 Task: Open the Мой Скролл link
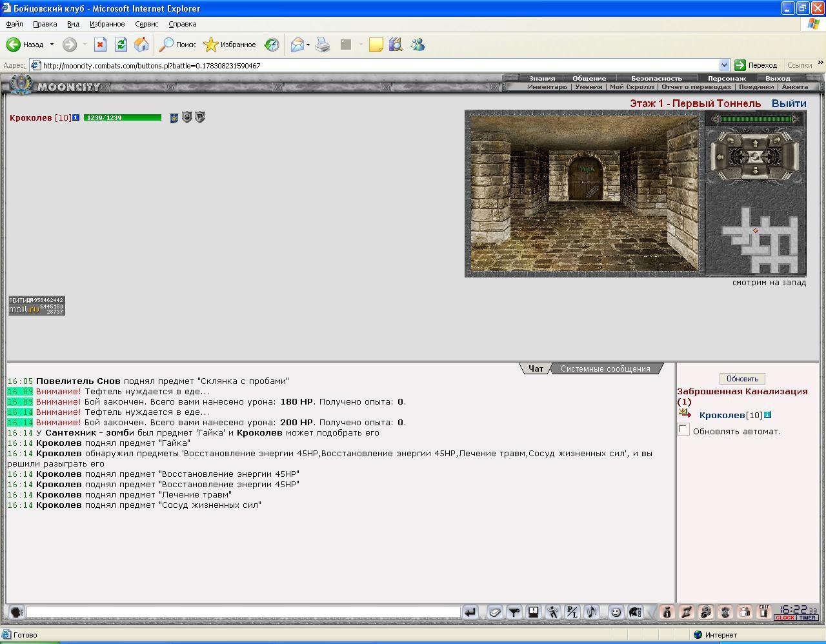[x=632, y=86]
